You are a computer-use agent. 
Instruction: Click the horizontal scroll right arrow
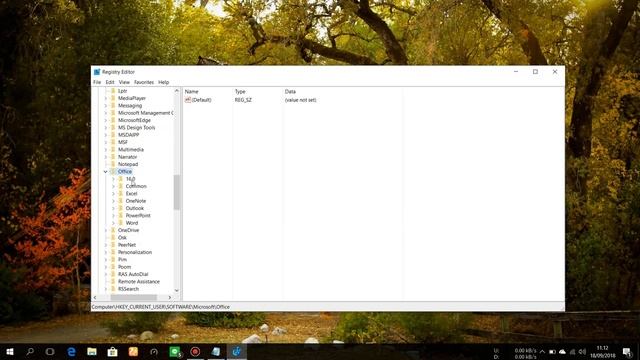click(170, 298)
